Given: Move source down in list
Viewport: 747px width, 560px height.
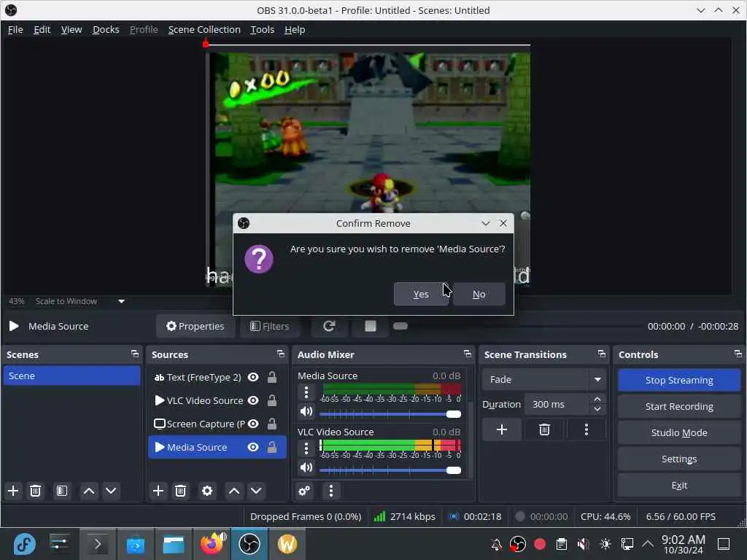Looking at the screenshot, I should coord(256,491).
